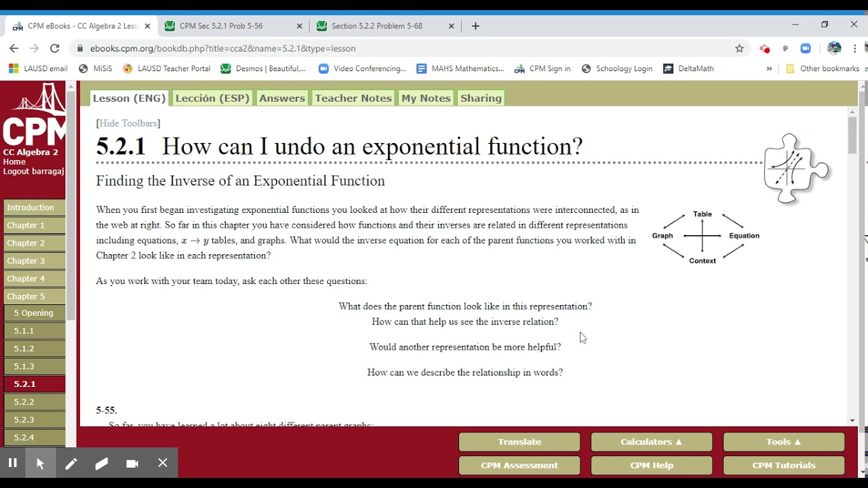Expand Chapter 2 in the sidebar
868x488 pixels.
pyautogui.click(x=34, y=243)
